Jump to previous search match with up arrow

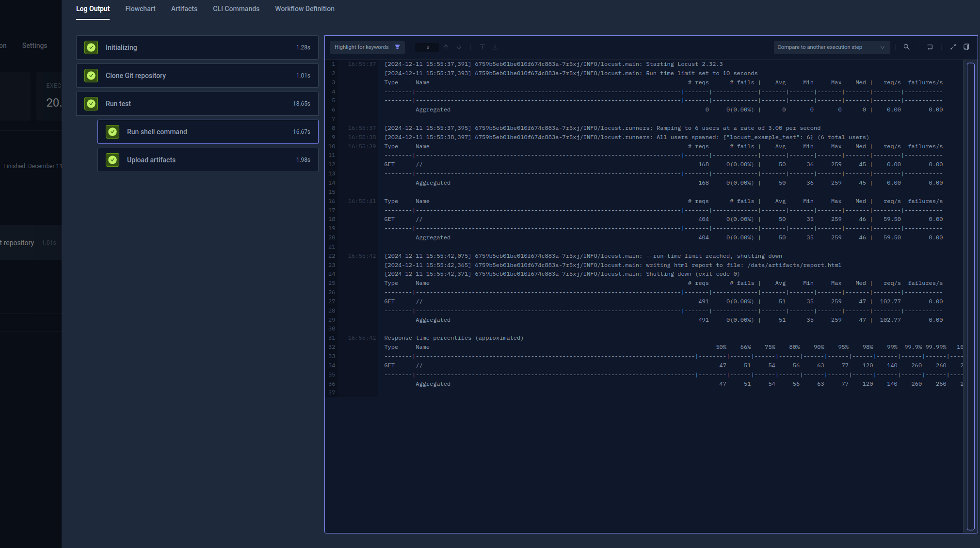pos(446,47)
